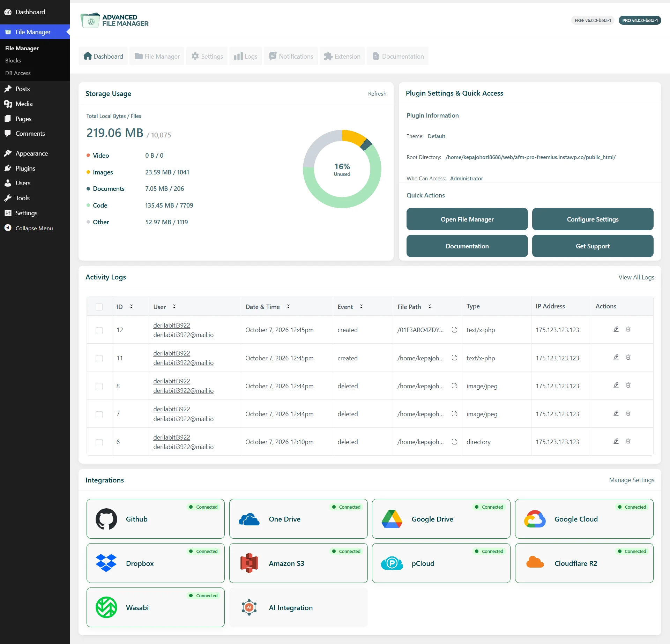Click the edit icon for log ID 6
This screenshot has width=670, height=644.
pos(616,441)
